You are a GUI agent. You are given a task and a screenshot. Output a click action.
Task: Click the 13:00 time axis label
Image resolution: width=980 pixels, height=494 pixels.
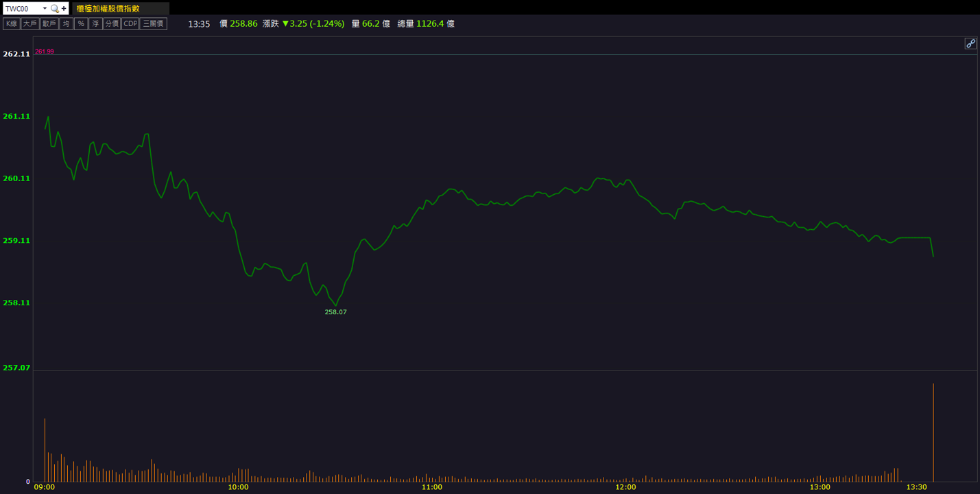click(820, 487)
